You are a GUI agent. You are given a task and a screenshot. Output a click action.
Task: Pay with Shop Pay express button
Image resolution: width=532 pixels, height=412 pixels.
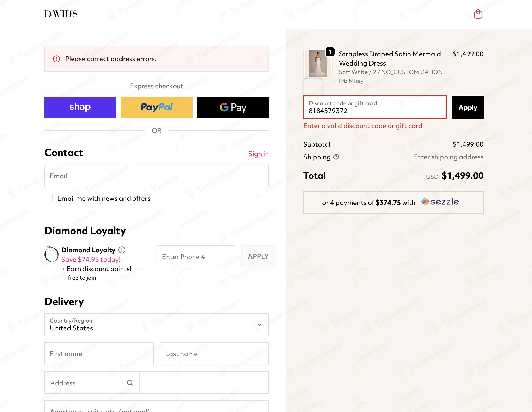(x=80, y=107)
